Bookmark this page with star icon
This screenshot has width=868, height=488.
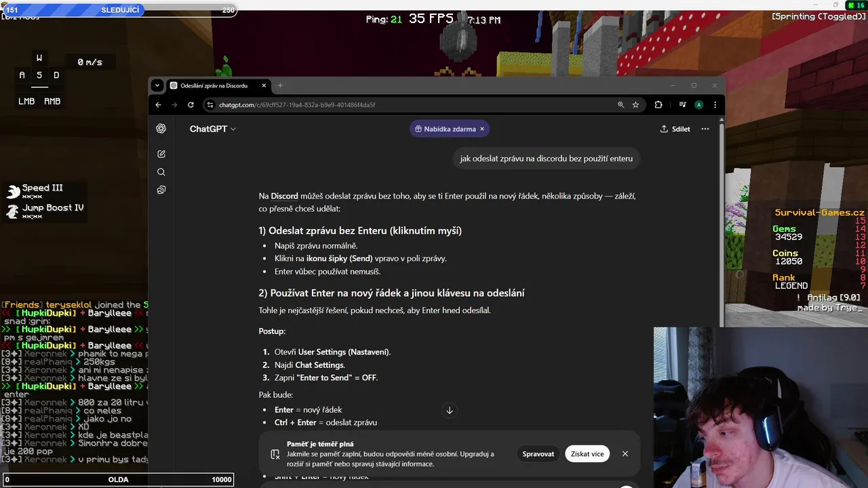click(x=635, y=105)
